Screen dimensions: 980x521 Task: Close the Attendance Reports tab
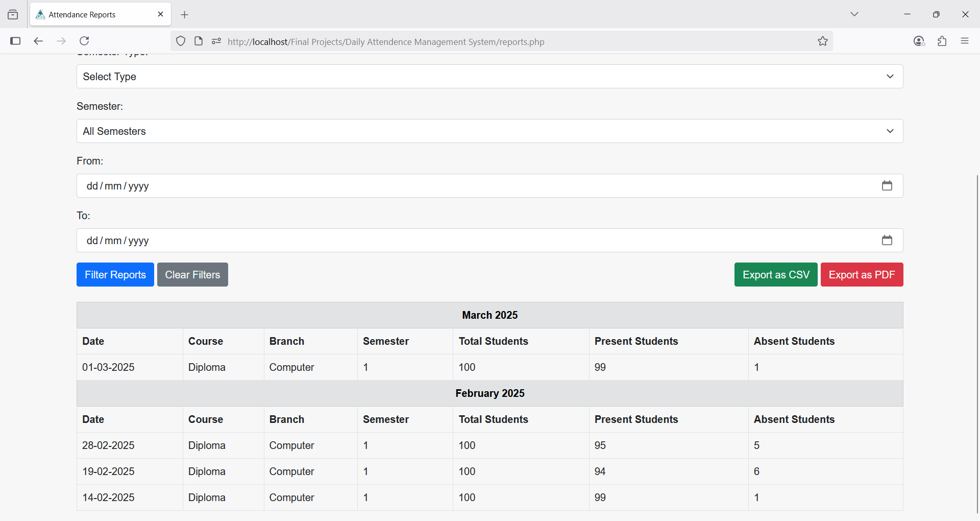tap(160, 14)
